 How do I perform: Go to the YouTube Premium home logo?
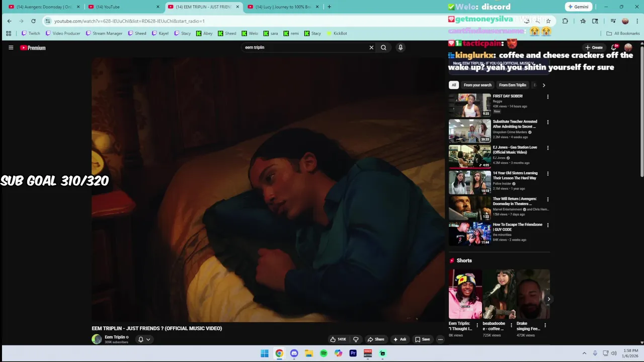(33, 48)
